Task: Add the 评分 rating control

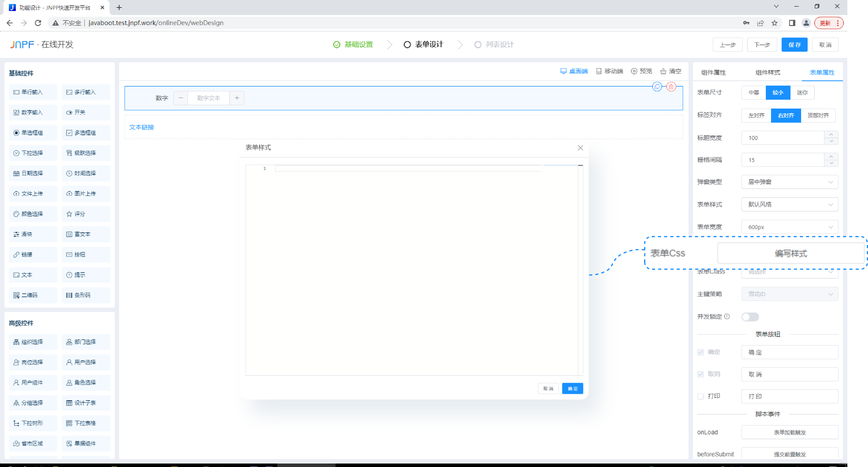Action: [x=86, y=214]
